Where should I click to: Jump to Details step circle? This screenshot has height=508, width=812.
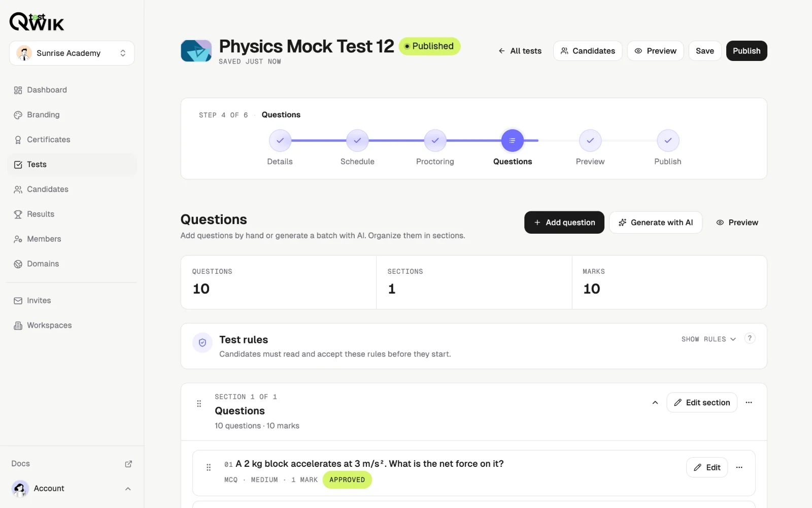280,141
